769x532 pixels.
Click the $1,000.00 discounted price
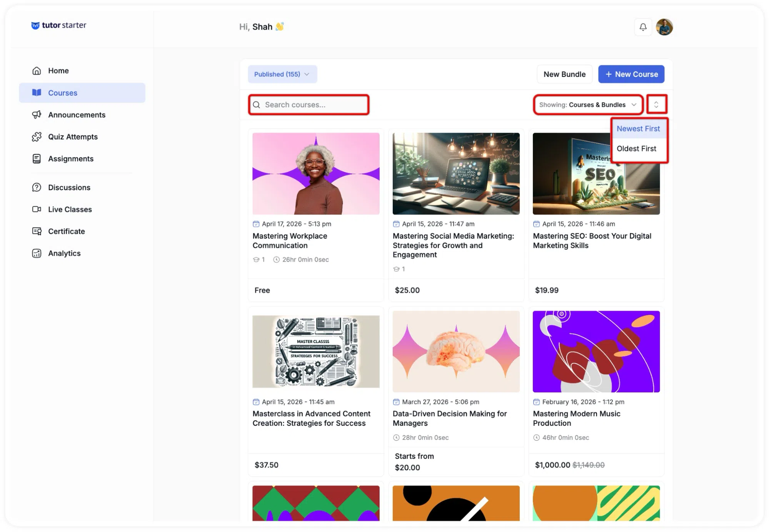point(552,465)
